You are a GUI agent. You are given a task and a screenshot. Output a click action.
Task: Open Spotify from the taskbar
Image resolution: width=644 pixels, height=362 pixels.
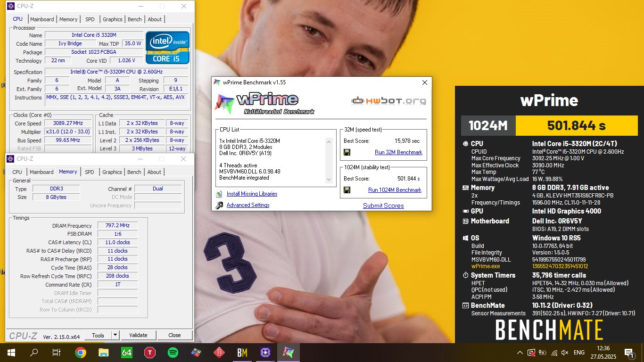(173, 353)
